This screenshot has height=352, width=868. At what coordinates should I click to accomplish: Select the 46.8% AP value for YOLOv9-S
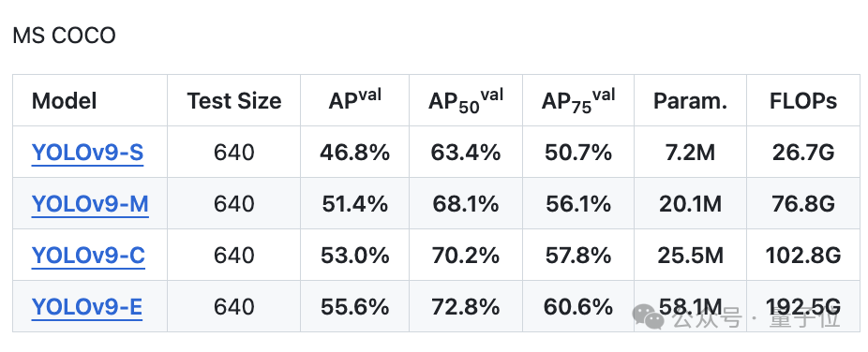click(x=355, y=153)
